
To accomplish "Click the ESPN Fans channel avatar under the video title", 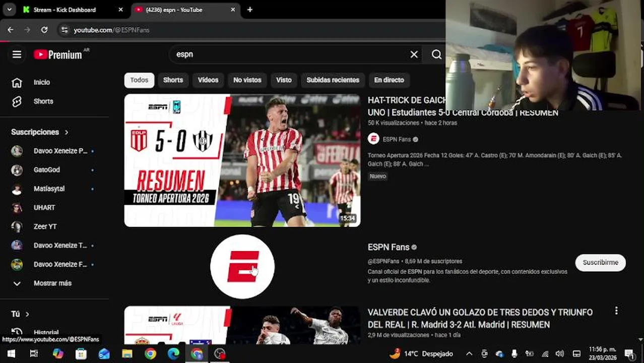I will point(373,139).
